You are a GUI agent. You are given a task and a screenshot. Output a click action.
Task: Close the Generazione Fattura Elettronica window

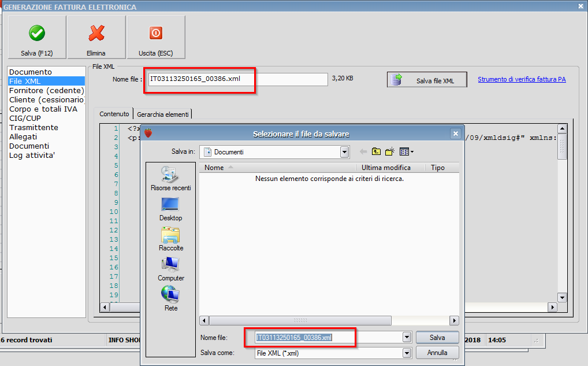pyautogui.click(x=580, y=6)
